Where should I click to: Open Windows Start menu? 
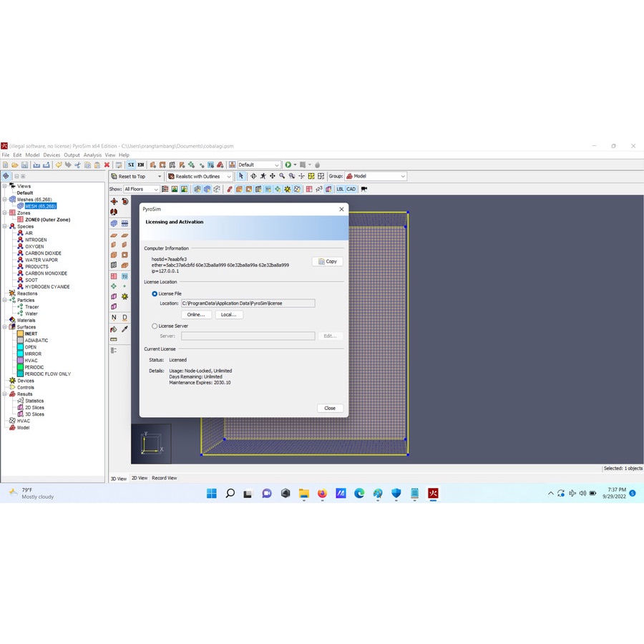click(212, 493)
